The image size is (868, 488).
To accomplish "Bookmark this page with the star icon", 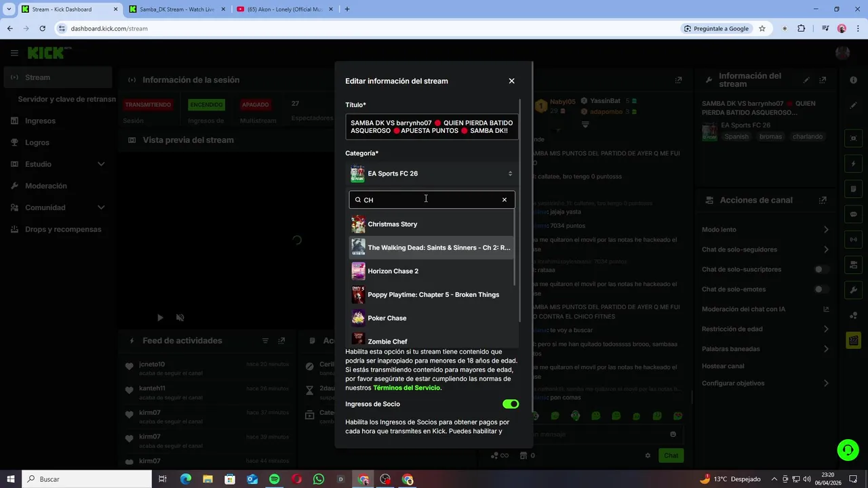I will tap(762, 28).
